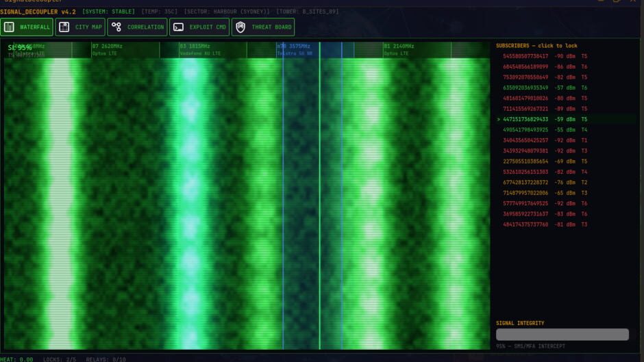The image size is (644, 362).
Task: Lock subscriber 753892078558649
Action: point(566,77)
